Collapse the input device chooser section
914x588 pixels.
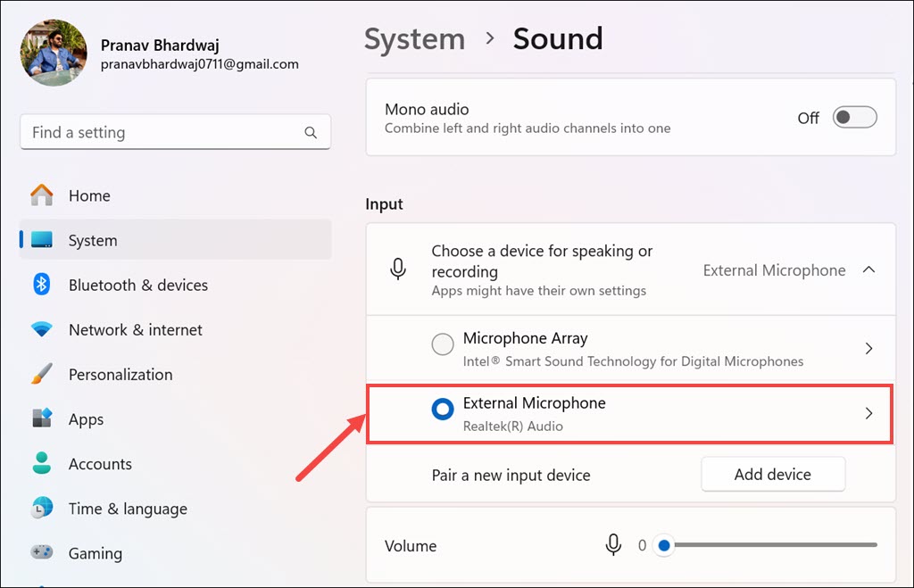868,270
